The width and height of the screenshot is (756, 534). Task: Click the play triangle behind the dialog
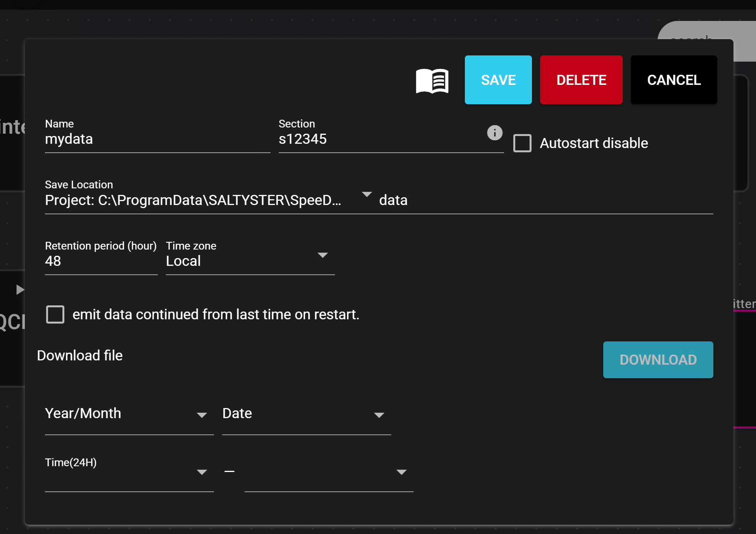20,289
